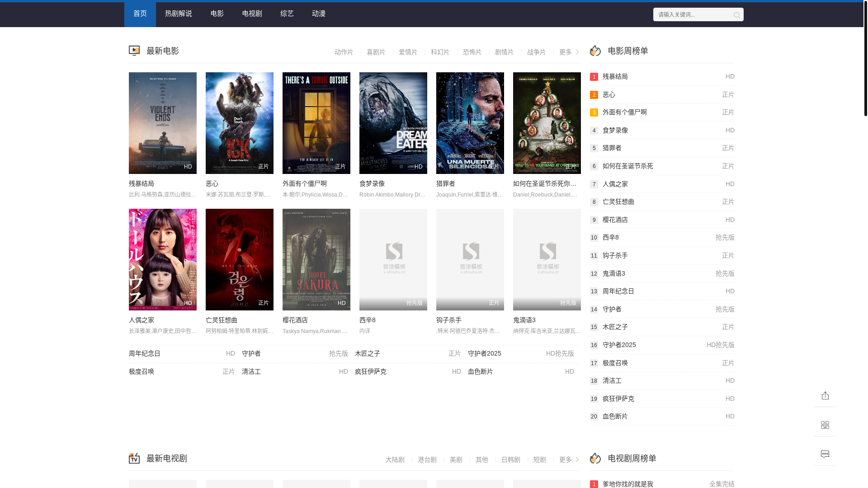Open Dream Eater poster thumbnail

point(393,123)
